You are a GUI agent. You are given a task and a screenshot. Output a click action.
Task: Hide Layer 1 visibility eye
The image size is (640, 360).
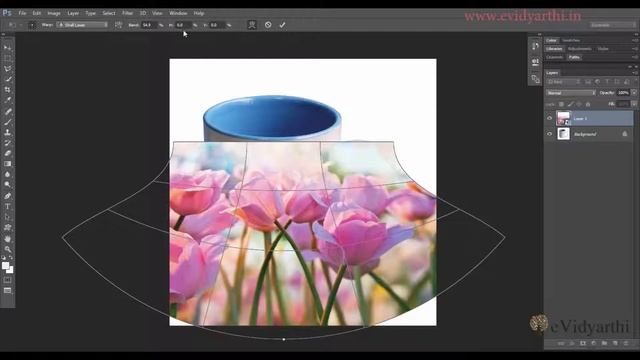click(549, 118)
